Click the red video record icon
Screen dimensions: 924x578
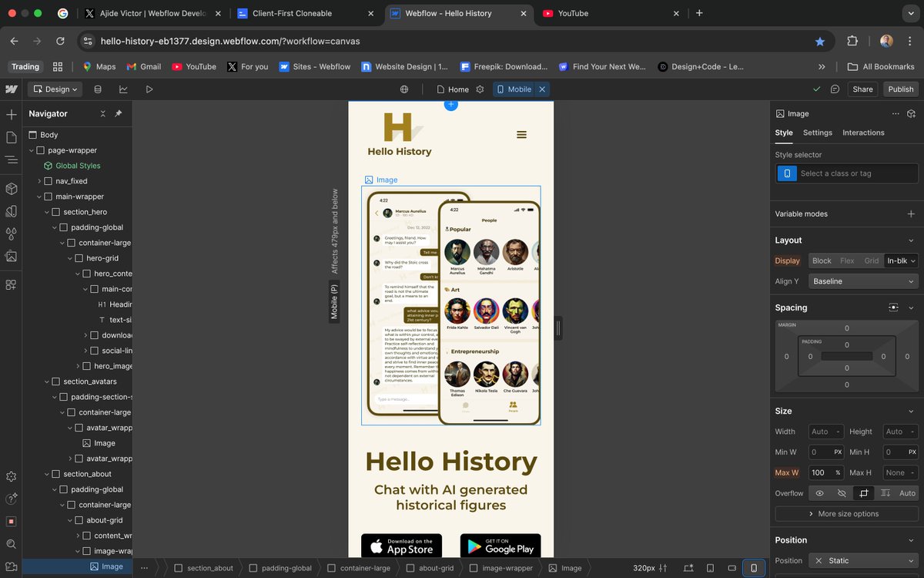12,522
